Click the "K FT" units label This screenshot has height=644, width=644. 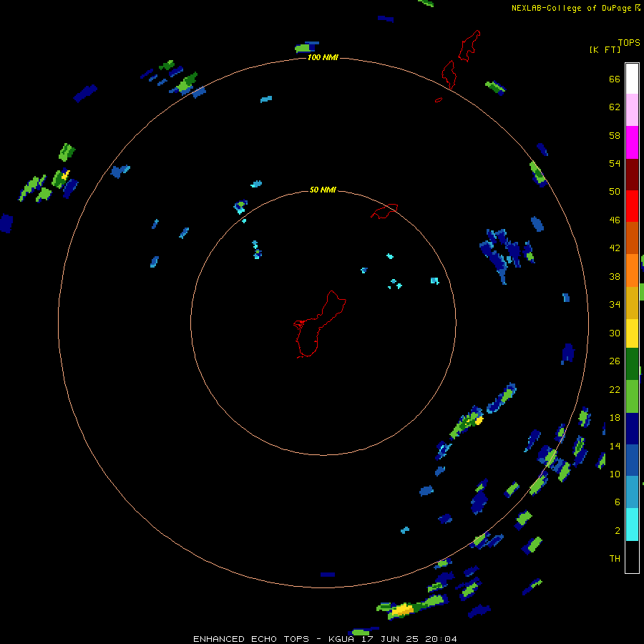(605, 50)
